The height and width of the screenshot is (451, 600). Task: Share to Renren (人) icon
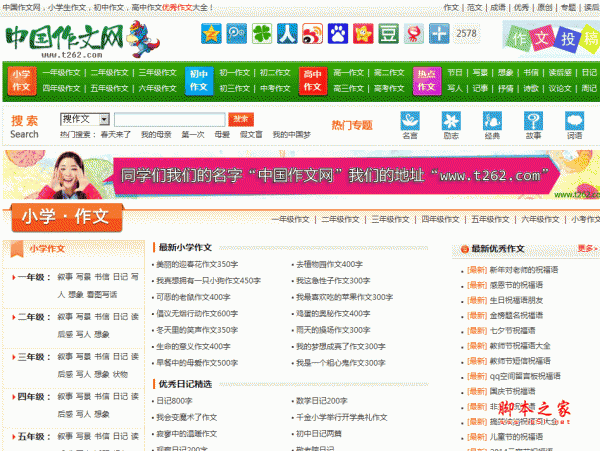(x=287, y=34)
